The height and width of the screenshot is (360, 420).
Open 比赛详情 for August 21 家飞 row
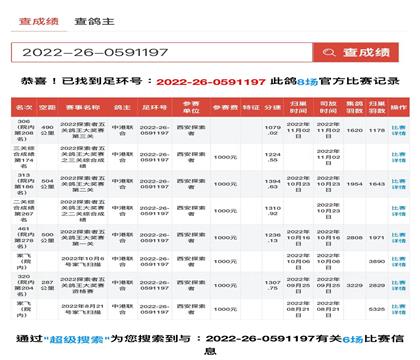click(399, 309)
